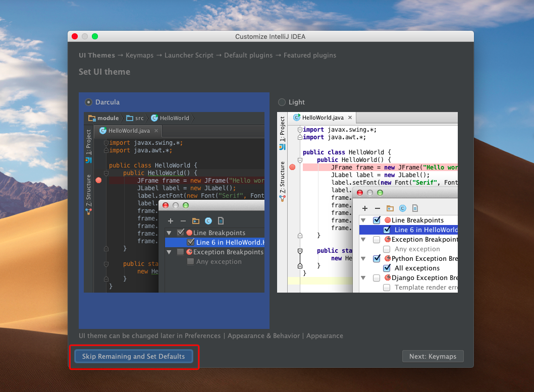Click the add (plus) icon in Light preview
The width and height of the screenshot is (534, 392).
click(364, 208)
